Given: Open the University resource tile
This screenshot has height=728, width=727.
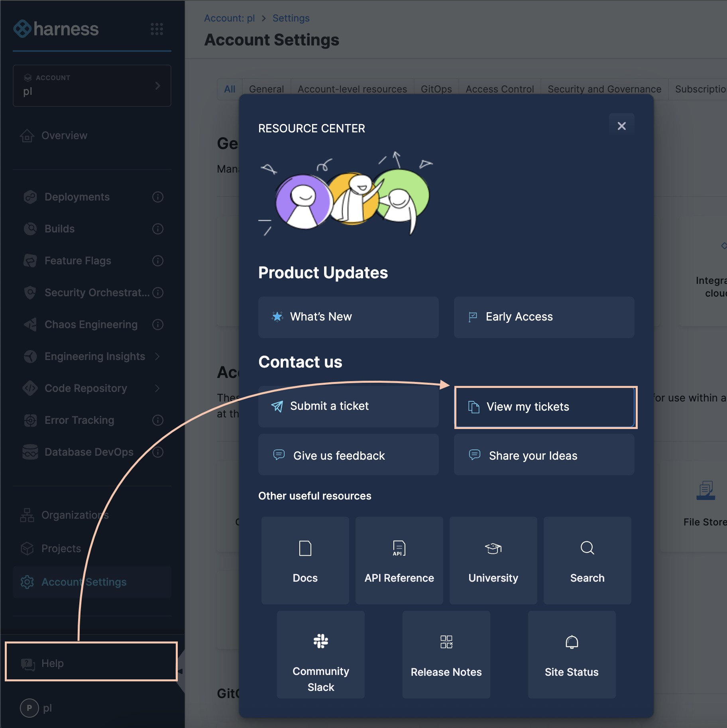Looking at the screenshot, I should [493, 560].
